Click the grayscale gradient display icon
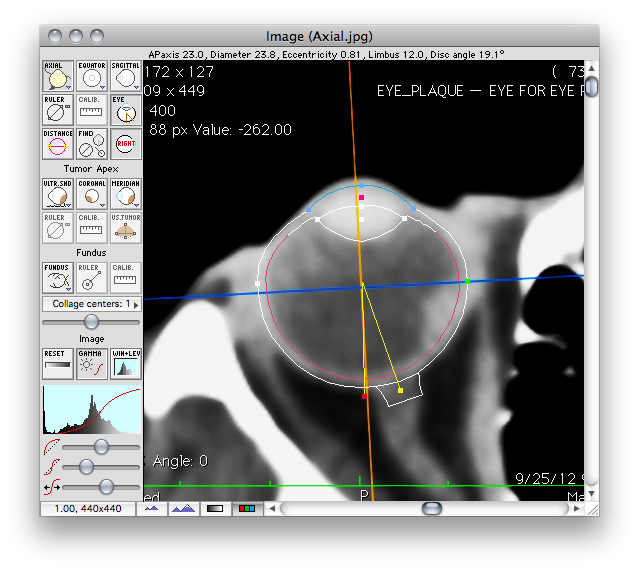 (x=215, y=509)
